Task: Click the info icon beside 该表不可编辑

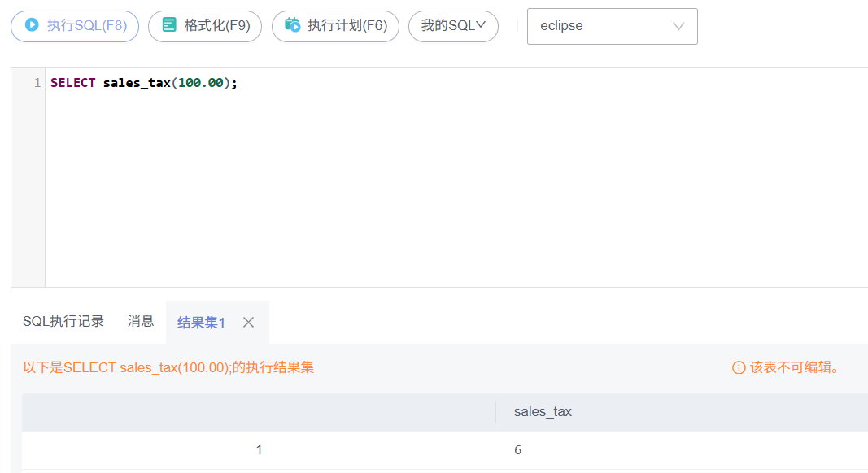Action: tap(739, 367)
